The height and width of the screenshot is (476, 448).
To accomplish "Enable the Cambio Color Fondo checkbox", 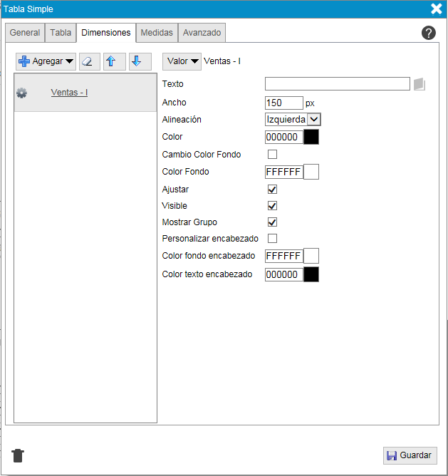I will 272,155.
